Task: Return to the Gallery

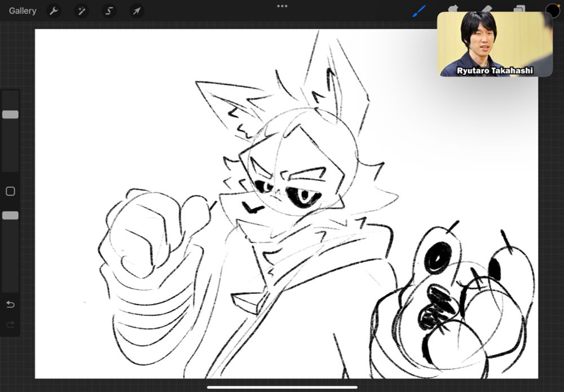Action: [x=23, y=11]
